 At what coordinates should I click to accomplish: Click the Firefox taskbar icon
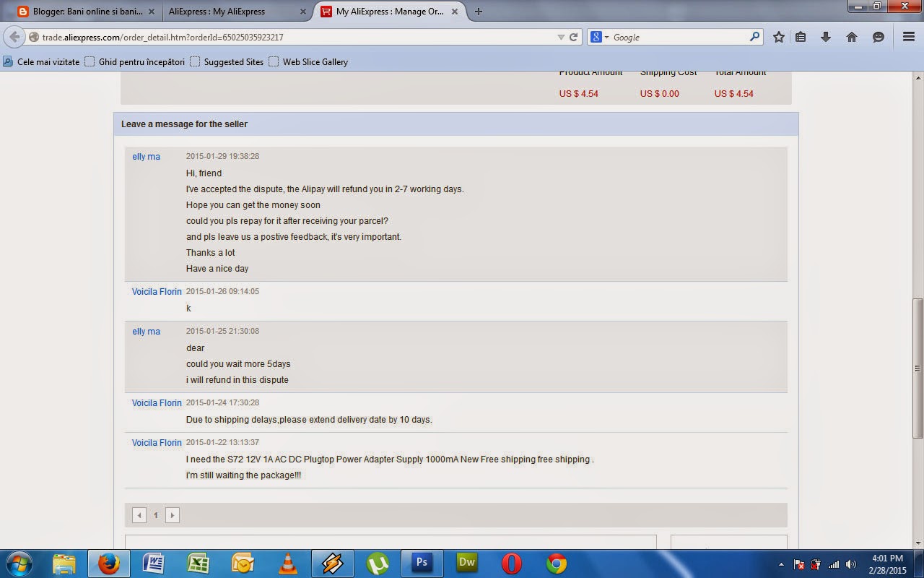pos(109,564)
